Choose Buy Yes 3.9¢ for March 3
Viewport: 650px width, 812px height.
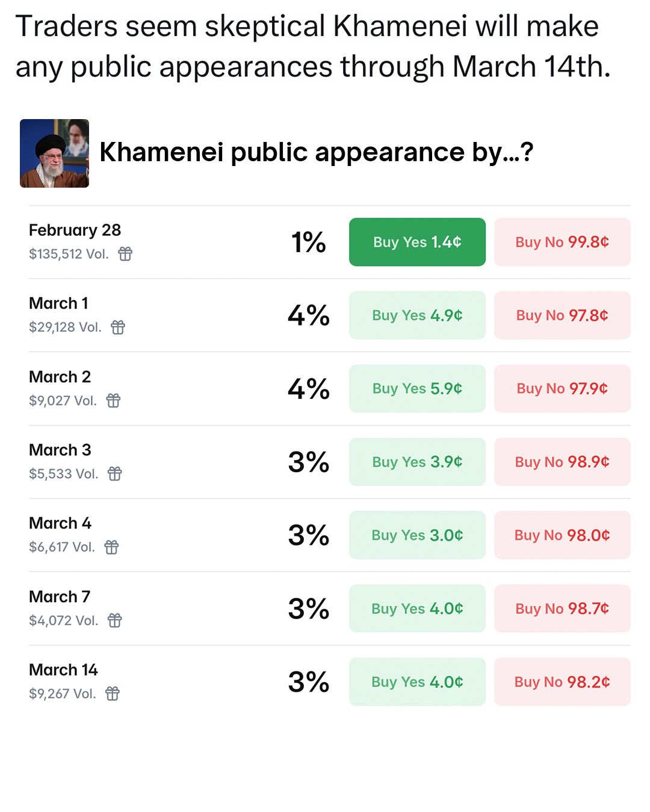click(x=417, y=462)
